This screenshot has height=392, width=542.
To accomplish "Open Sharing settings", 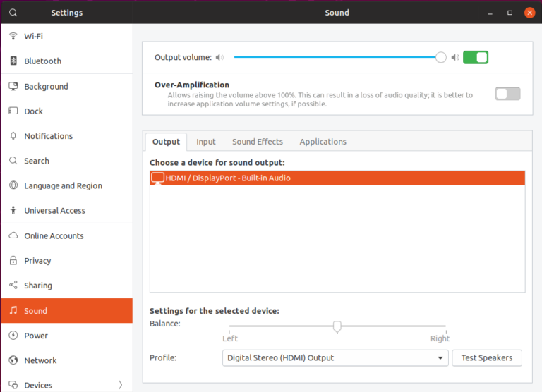I will click(67, 286).
